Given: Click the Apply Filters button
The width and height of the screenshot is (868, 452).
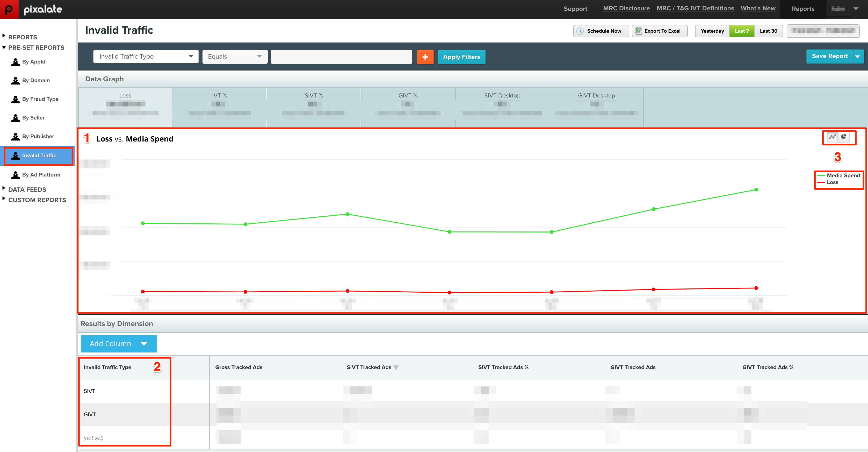Looking at the screenshot, I should 461,57.
